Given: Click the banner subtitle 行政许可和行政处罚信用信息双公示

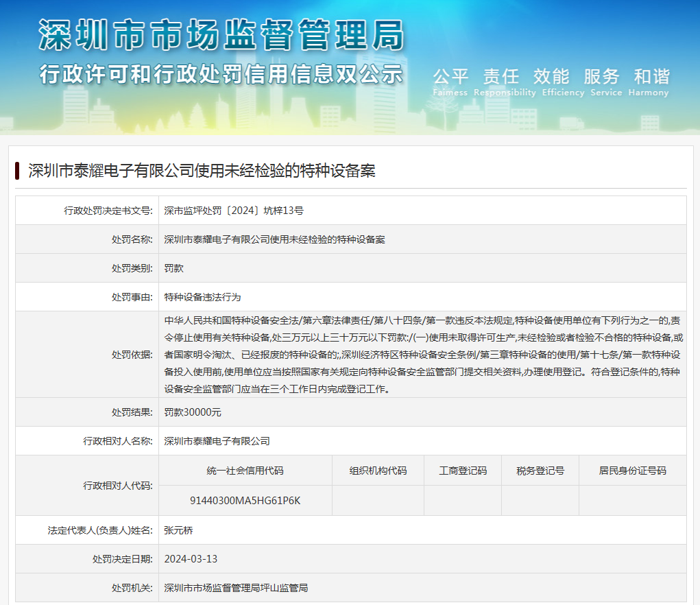Looking at the screenshot, I should coord(221,74).
